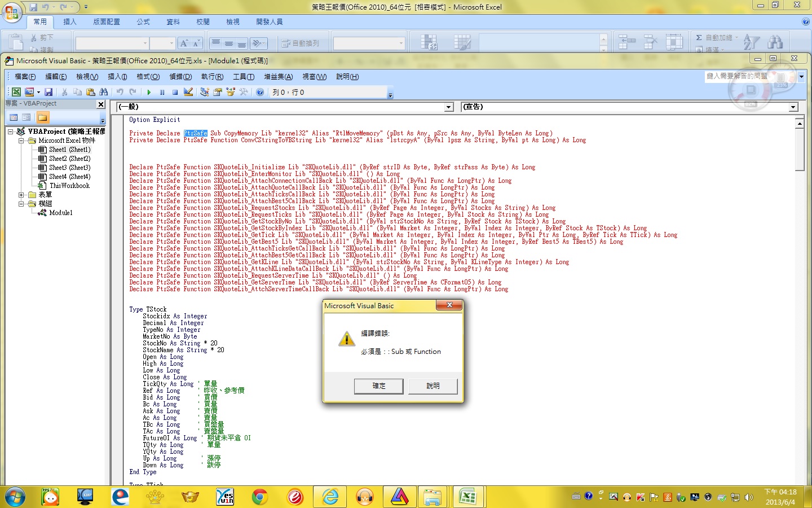Copy selection with the VBA toolbar copy icon

pos(77,92)
